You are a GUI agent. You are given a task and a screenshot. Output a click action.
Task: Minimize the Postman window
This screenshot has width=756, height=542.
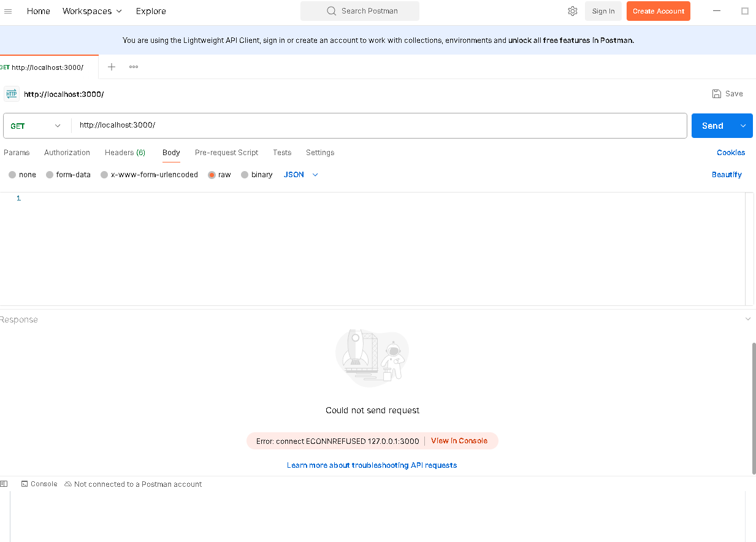pos(718,11)
